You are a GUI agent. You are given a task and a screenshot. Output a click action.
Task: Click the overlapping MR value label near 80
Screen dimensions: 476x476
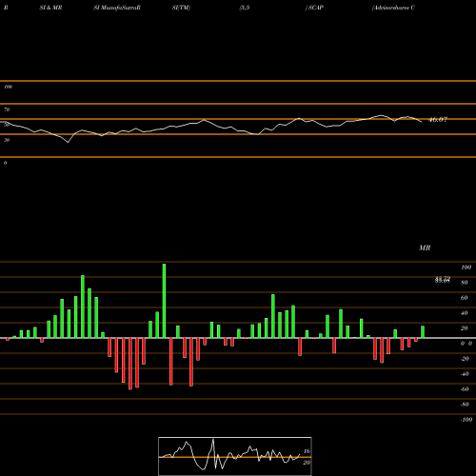(x=443, y=280)
